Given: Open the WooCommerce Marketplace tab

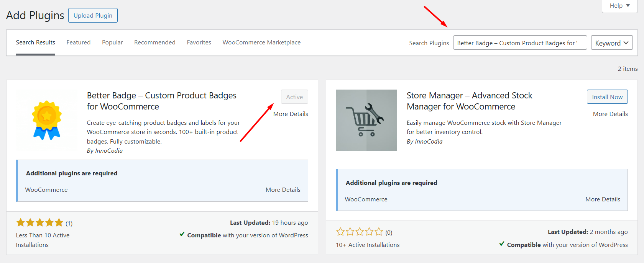Looking at the screenshot, I should pyautogui.click(x=261, y=42).
